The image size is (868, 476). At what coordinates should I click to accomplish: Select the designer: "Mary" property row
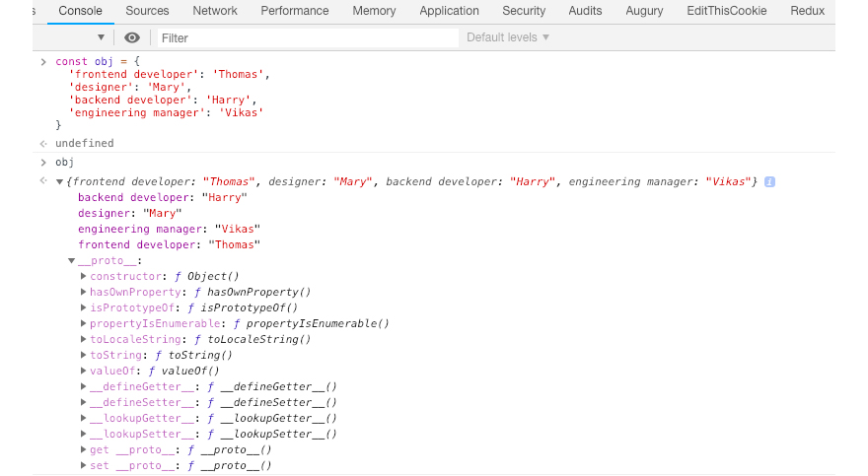(x=129, y=213)
